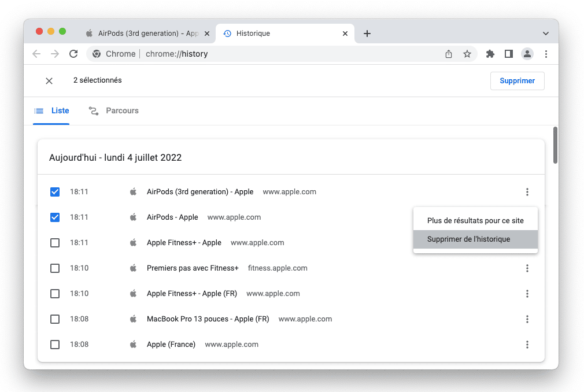The image size is (584, 392).
Task: Check the Apple Fitness+ - Apple entry
Action: pos(55,243)
